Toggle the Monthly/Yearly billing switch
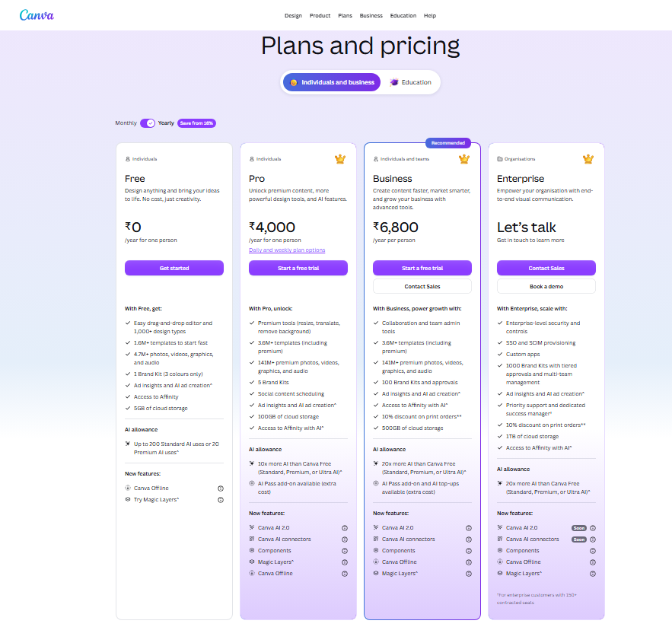This screenshot has width=672, height=627. [x=148, y=123]
